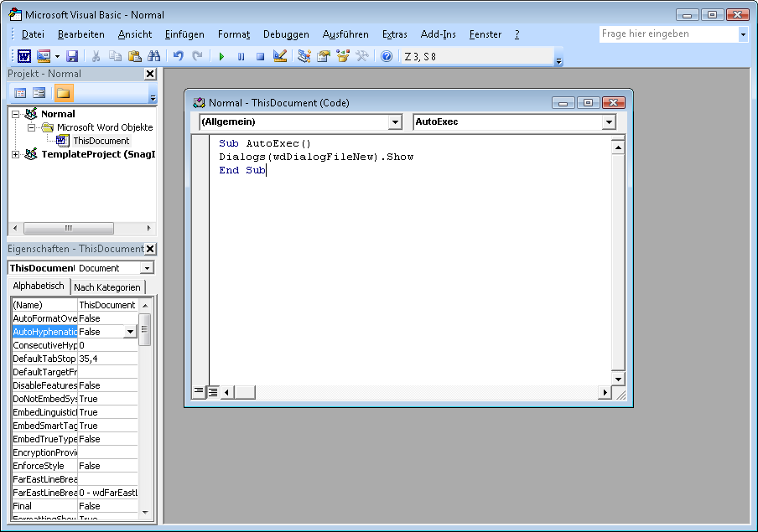Redo action arrow icon
The width and height of the screenshot is (758, 532).
point(197,56)
